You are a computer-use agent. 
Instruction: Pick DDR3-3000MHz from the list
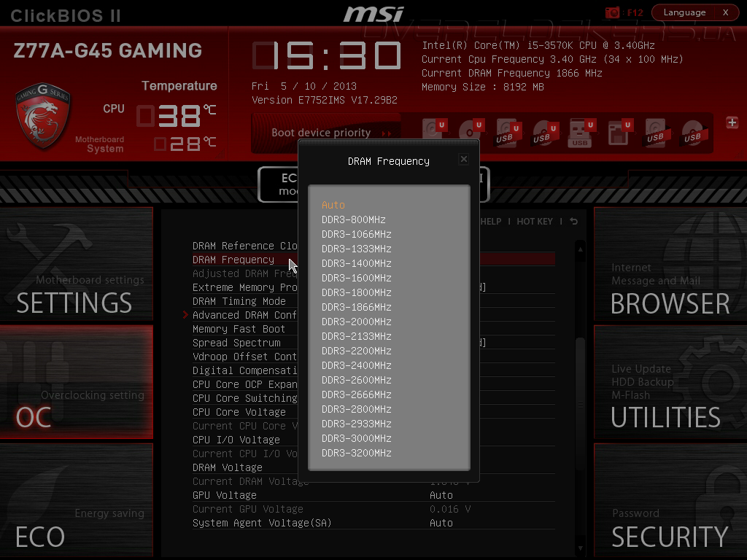click(356, 438)
